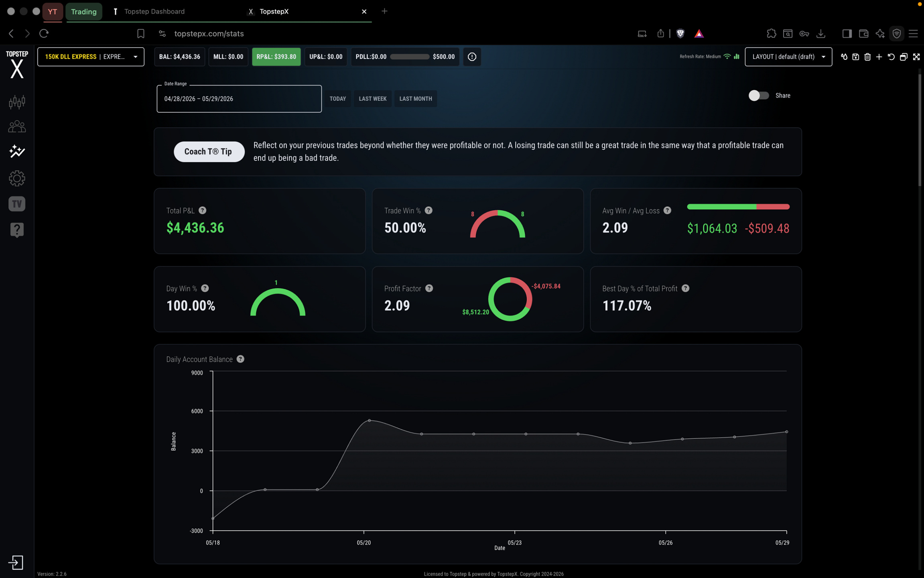The width and height of the screenshot is (924, 578).
Task: Open the Day Win % help icon
Action: (x=205, y=288)
